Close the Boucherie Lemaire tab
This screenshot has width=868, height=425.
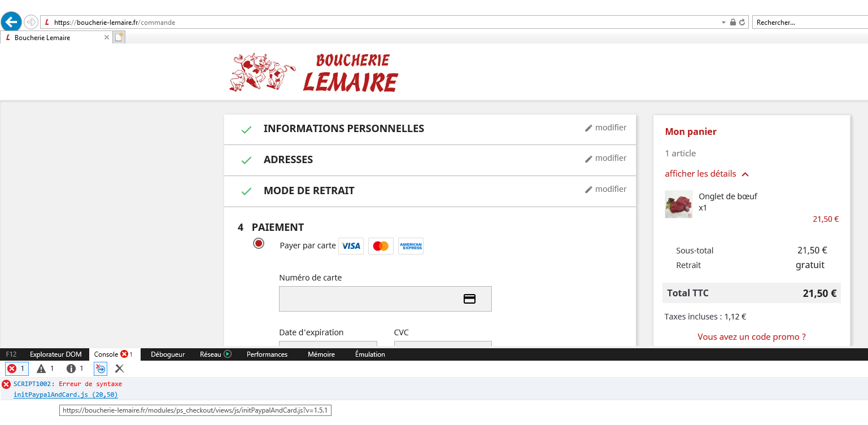point(107,37)
